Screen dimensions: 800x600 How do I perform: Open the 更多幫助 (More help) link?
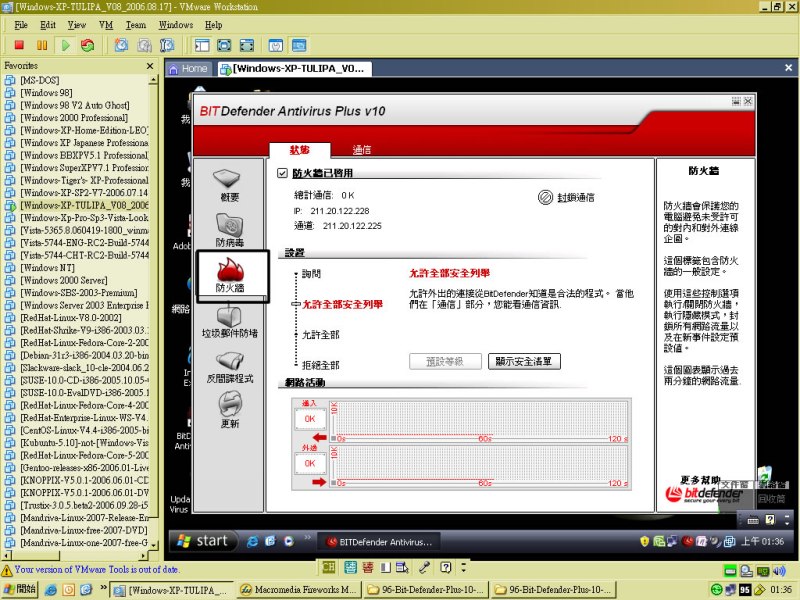700,480
